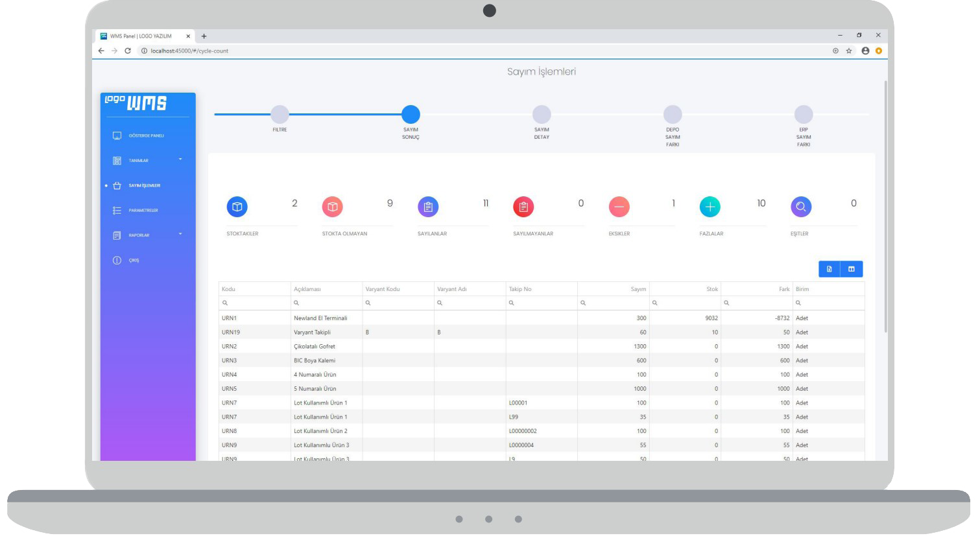This screenshot has width=980, height=536.
Task: Click the Eşitler magnifier icon
Action: tap(801, 207)
